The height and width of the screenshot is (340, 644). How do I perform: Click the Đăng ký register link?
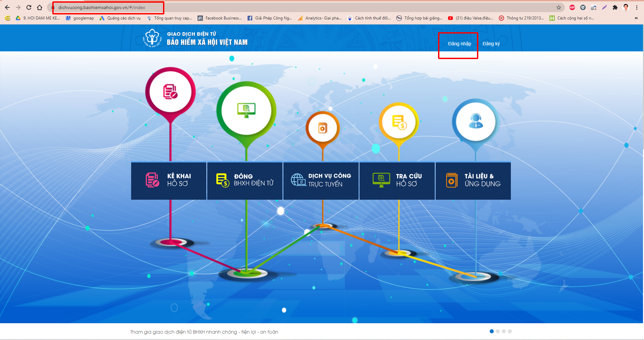click(x=491, y=44)
